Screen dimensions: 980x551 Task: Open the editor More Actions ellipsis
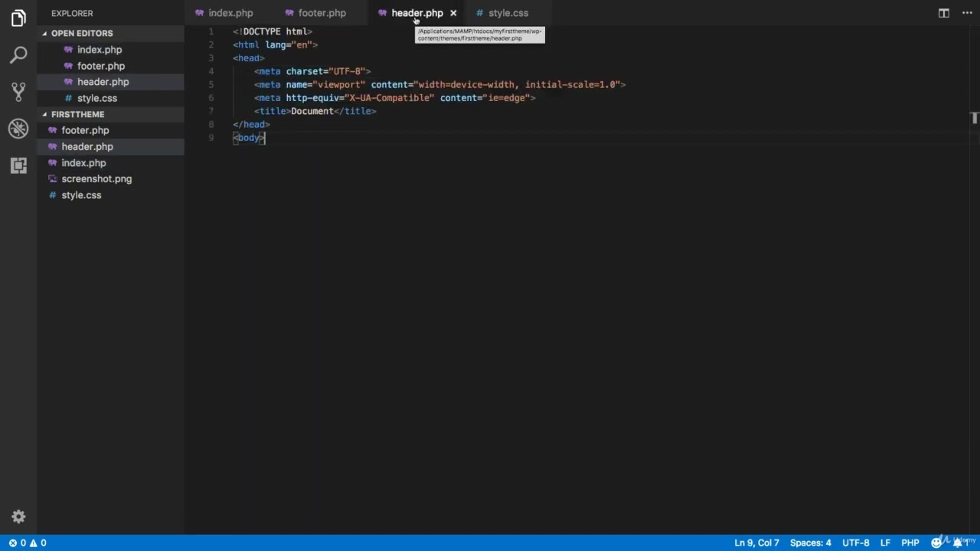[965, 13]
